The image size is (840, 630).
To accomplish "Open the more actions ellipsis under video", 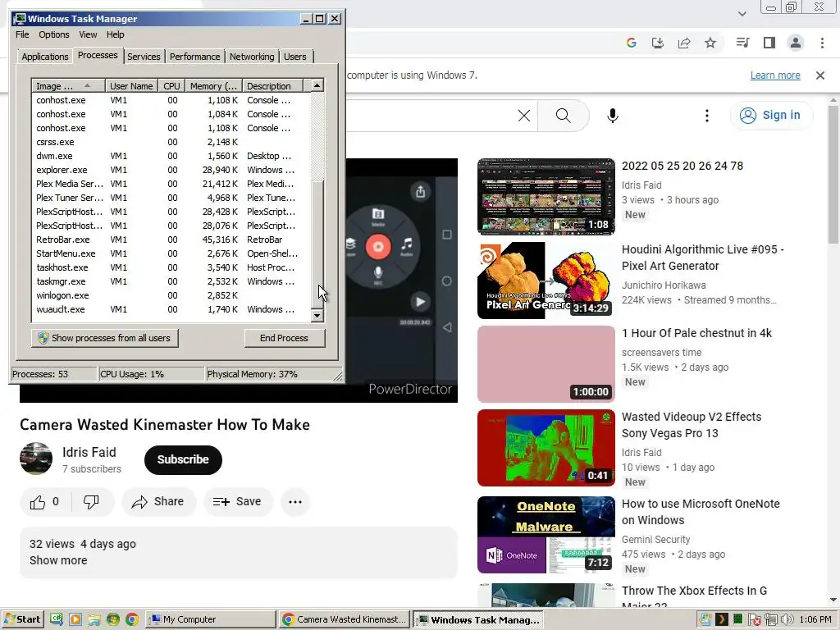I will tap(295, 502).
